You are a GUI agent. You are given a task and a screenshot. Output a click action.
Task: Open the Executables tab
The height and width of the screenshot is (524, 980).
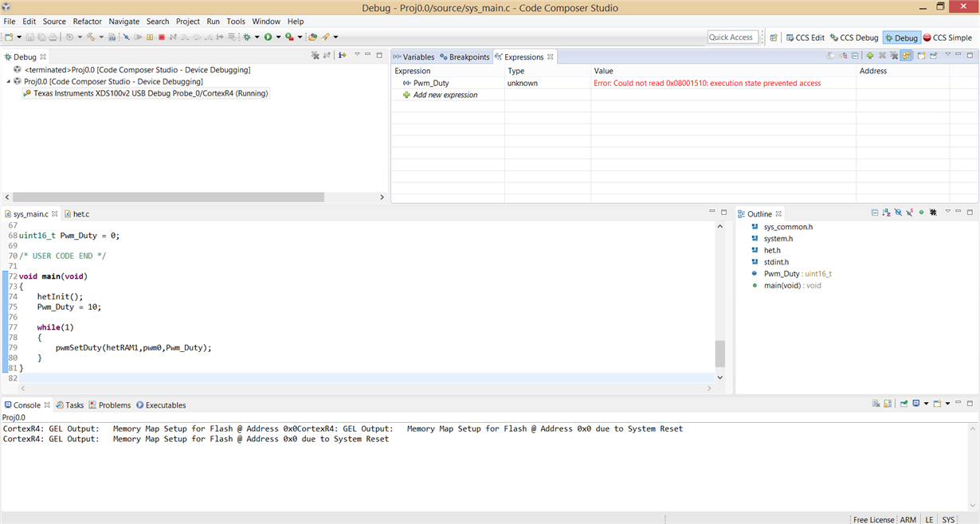tap(161, 405)
